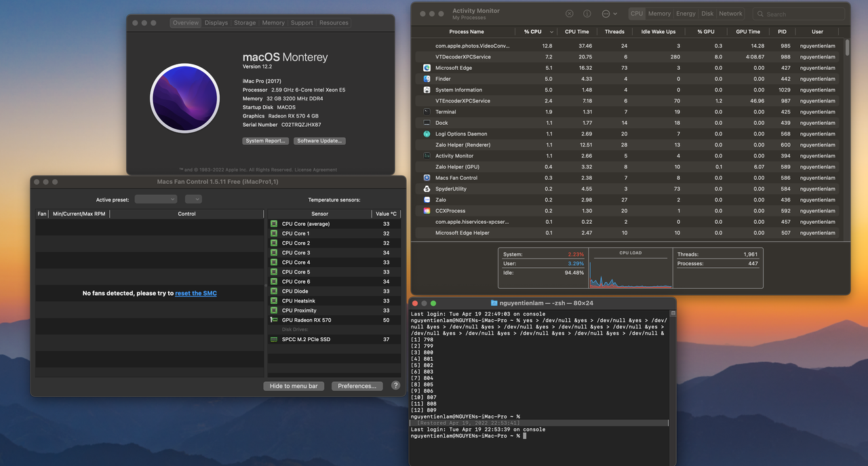This screenshot has width=868, height=466.
Task: Click the Macs Fan Control process icon
Action: [x=427, y=178]
